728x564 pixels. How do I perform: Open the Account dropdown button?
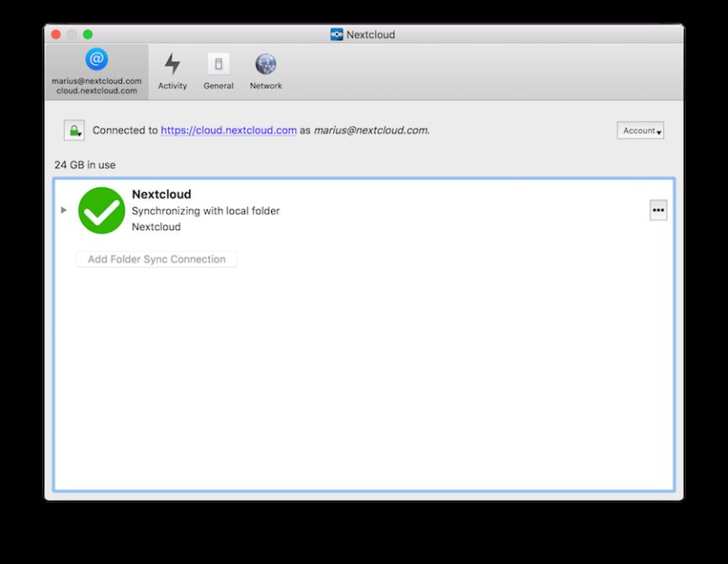coord(640,130)
